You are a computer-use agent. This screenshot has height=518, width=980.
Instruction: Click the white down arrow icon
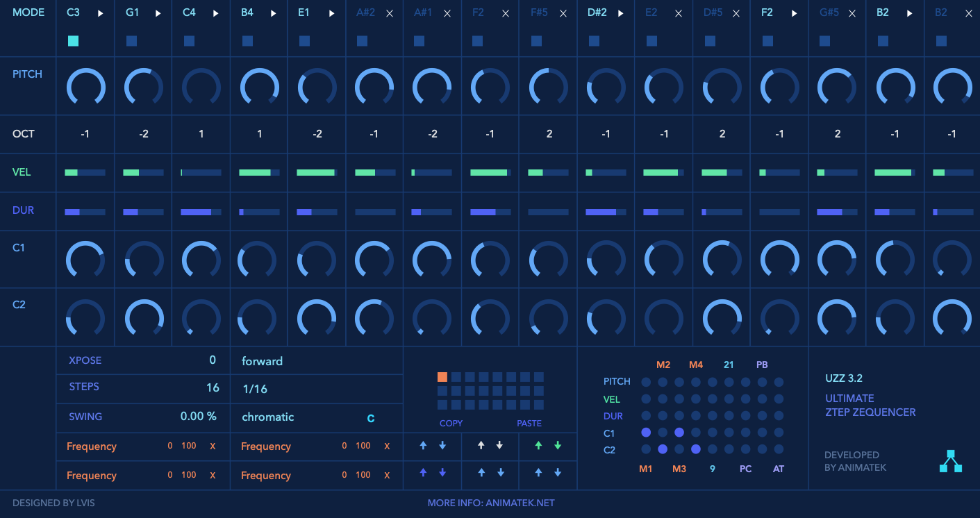[499, 446]
